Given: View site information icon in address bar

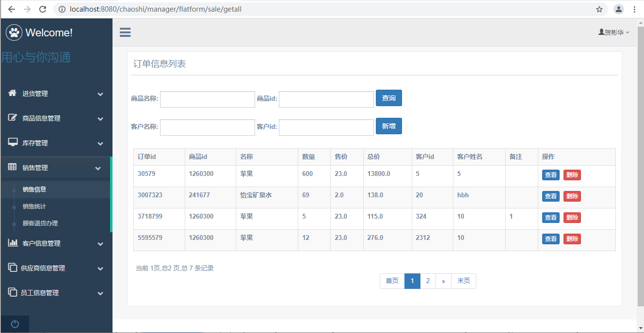Looking at the screenshot, I should (62, 9).
